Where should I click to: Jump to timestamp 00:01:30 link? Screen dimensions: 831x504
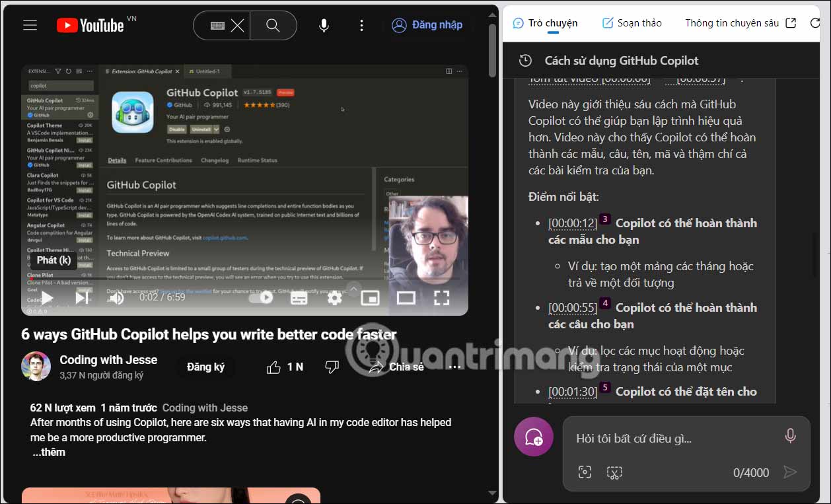[x=573, y=392]
